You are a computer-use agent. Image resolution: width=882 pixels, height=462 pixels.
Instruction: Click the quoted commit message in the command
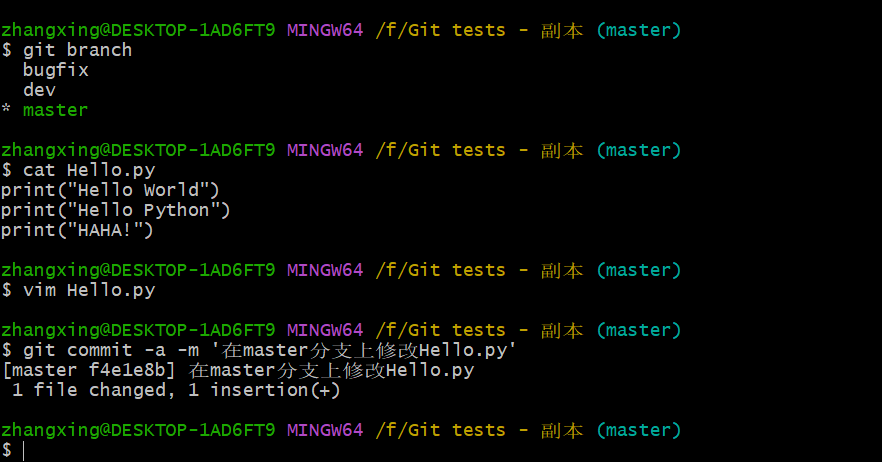pos(368,350)
